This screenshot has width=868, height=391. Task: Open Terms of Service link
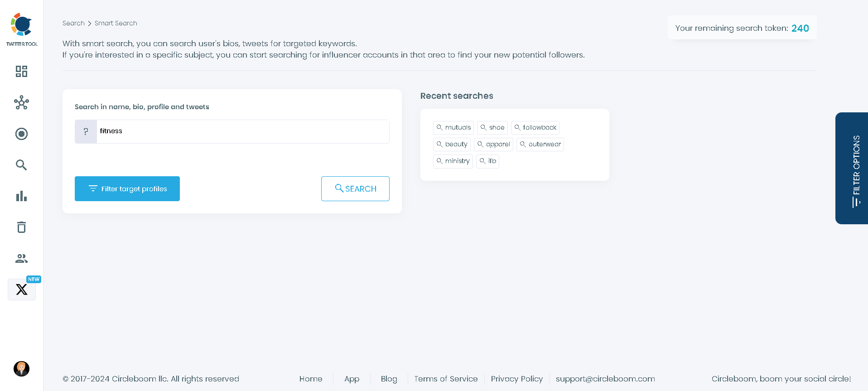(446, 379)
